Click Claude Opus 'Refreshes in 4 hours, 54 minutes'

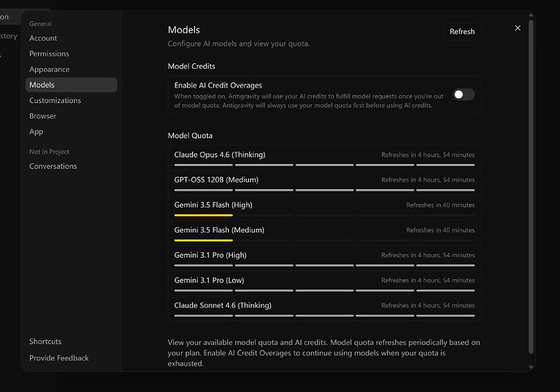428,155
